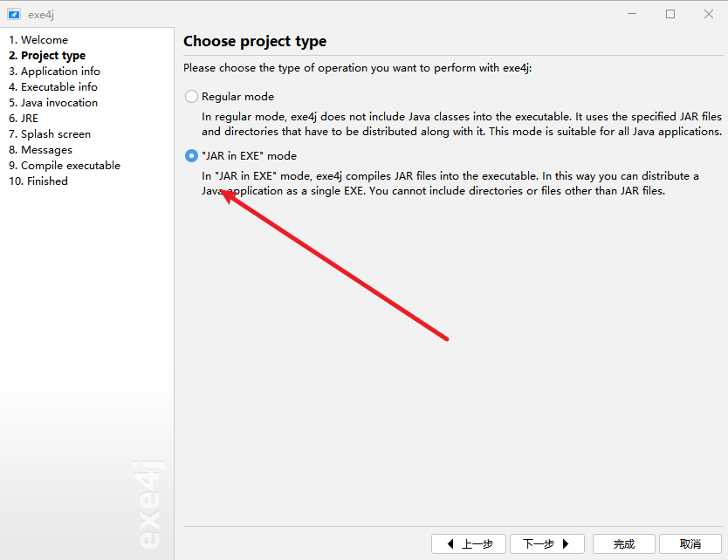The image size is (728, 560).
Task: Select the Finished step
Action: tap(38, 181)
